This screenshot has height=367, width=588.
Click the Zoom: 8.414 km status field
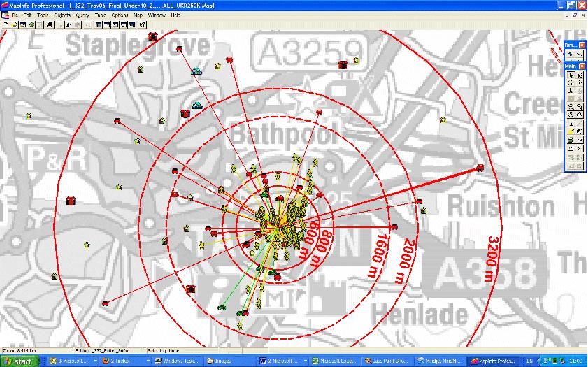point(37,350)
